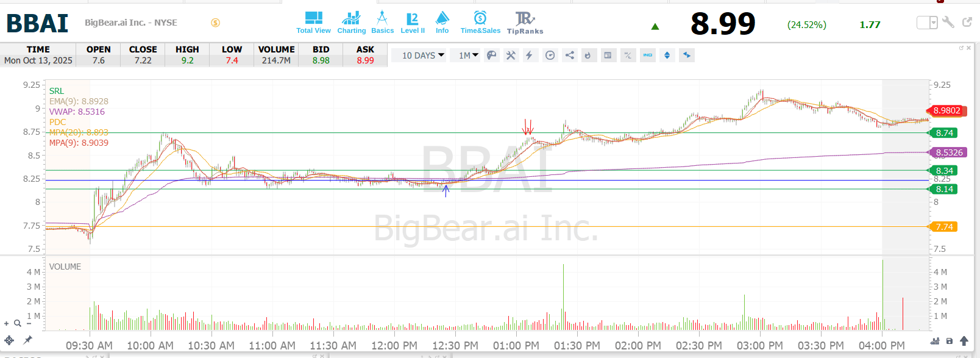Click the BigBear.ai Inc. - NYSE label
The height and width of the screenshot is (358, 980).
131,23
